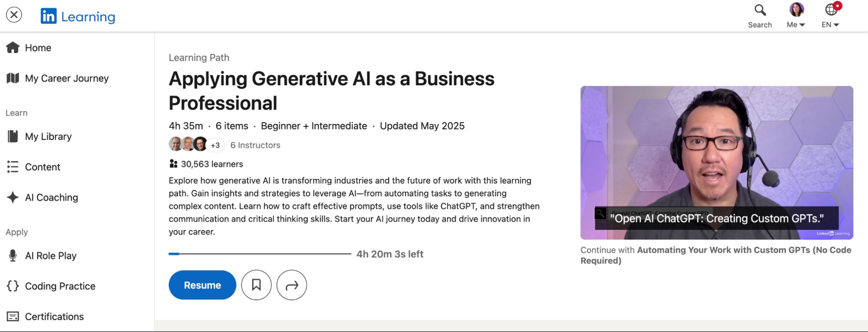
Task: Click the My Library icon
Action: click(12, 136)
